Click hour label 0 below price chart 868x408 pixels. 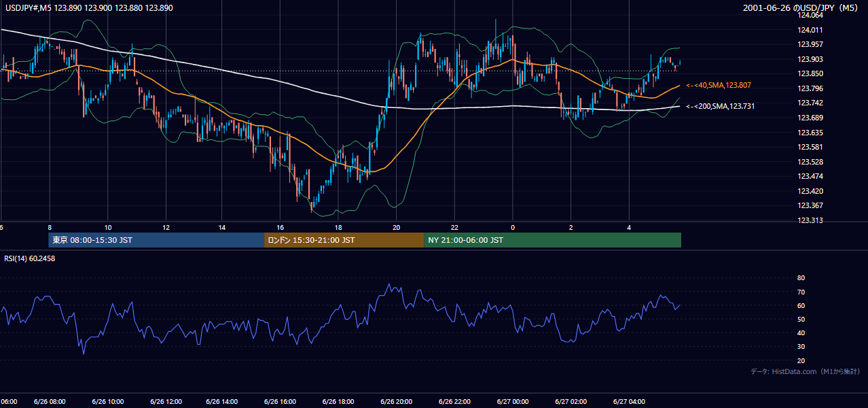[x=513, y=227]
